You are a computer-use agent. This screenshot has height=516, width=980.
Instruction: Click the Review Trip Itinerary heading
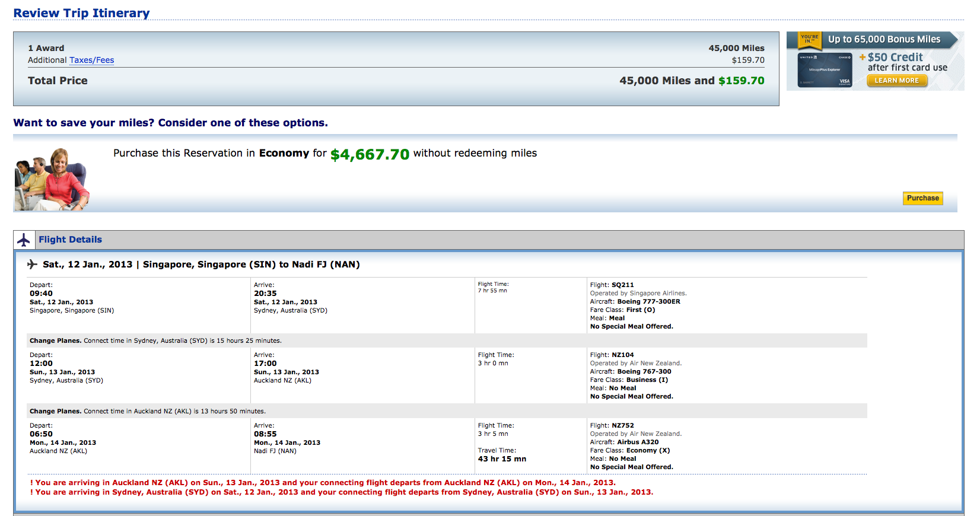tap(81, 13)
